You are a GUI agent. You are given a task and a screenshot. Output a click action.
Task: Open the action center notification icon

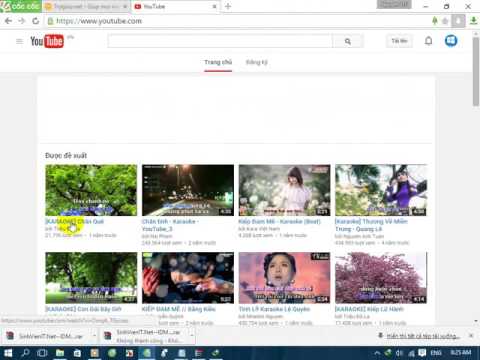click(x=422, y=353)
